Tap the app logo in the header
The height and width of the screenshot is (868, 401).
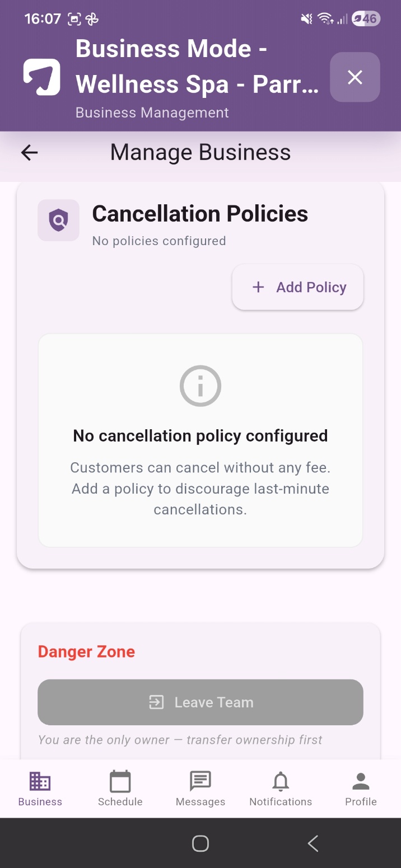coord(41,77)
